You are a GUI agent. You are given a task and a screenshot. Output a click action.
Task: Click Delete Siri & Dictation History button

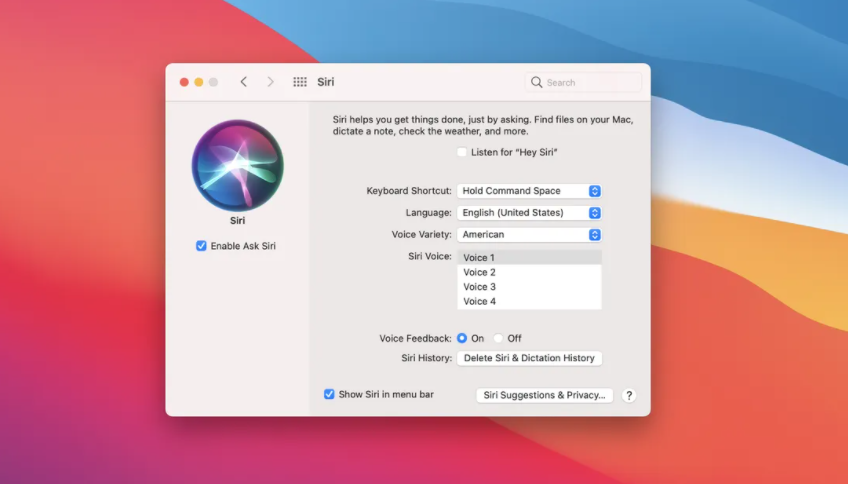529,358
